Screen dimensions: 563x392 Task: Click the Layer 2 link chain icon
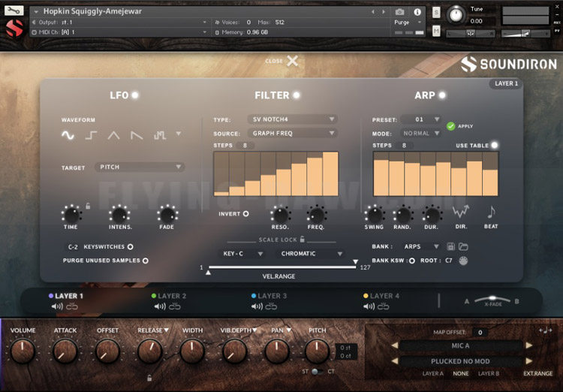pos(174,306)
